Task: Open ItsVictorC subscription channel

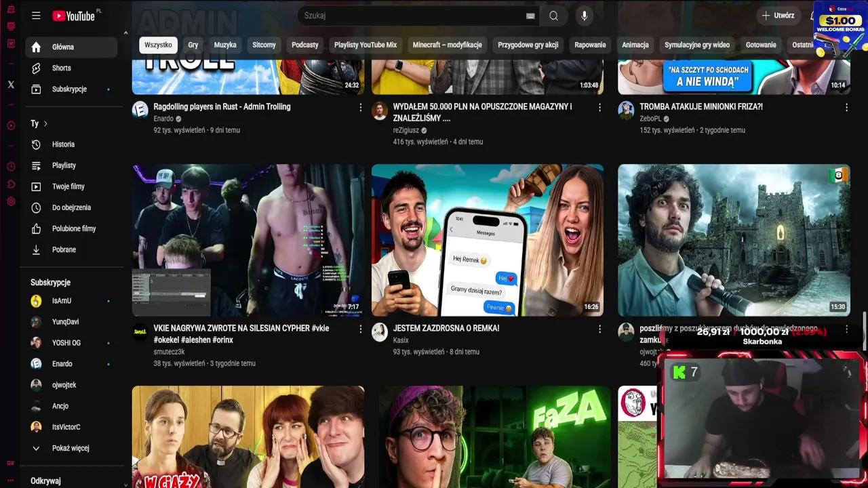Action: (71, 427)
